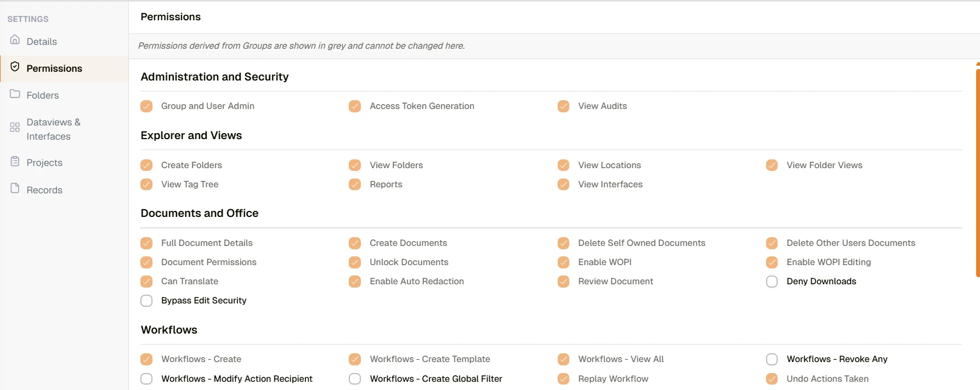Click the Reports permission checkbox
The width and height of the screenshot is (980, 390).
[355, 185]
